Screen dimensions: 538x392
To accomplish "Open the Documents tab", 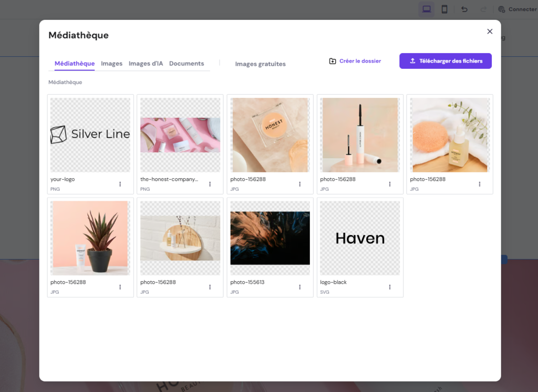I will tap(187, 63).
